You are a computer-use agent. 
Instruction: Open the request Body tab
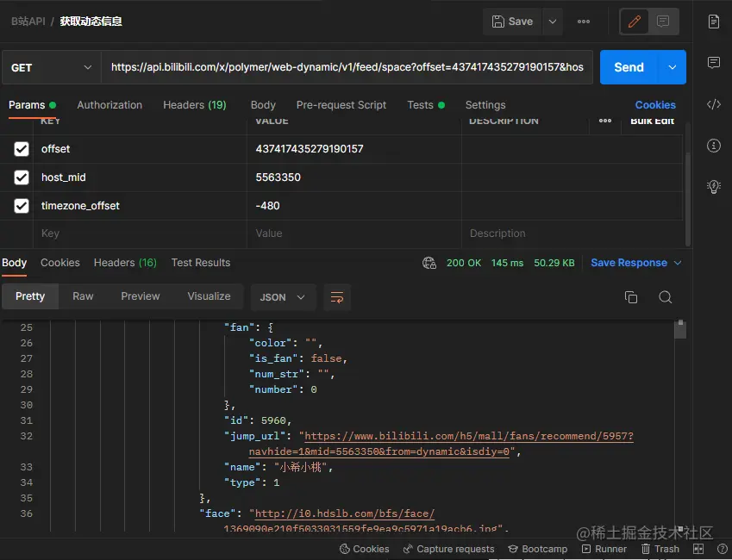pyautogui.click(x=263, y=105)
